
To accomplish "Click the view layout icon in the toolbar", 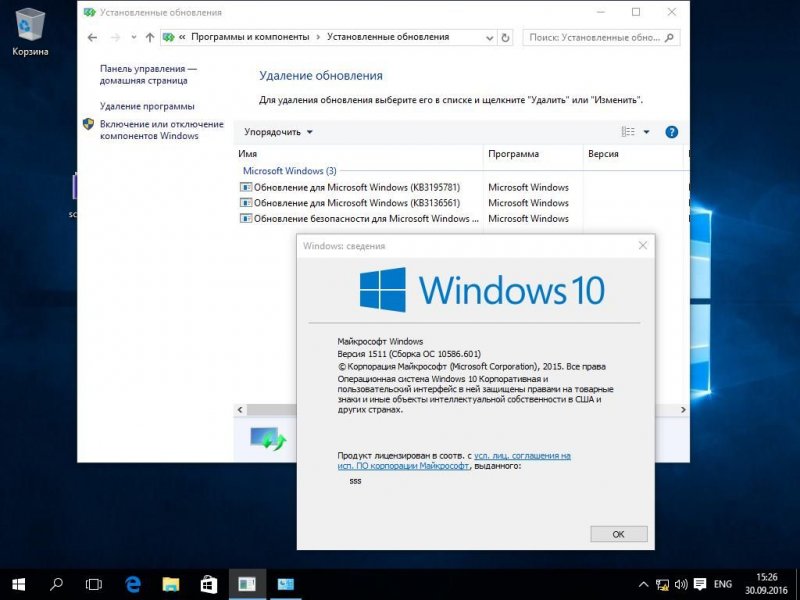I will click(628, 132).
